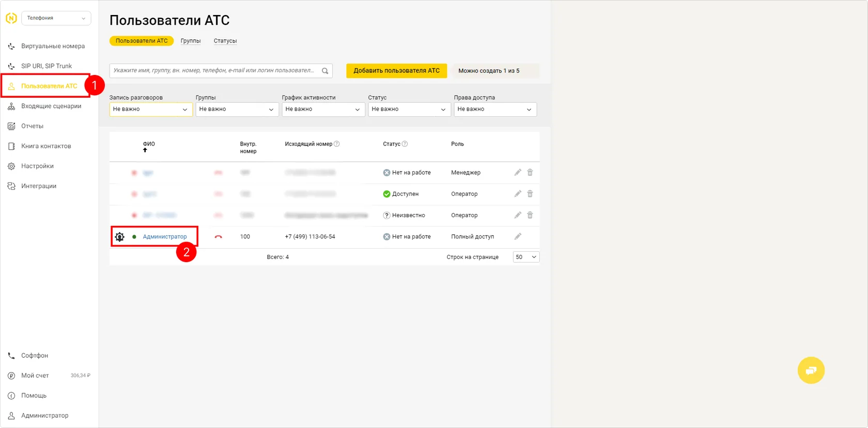Image resolution: width=868 pixels, height=428 pixels.
Task: Delete the Неизвестно operator row
Action: click(x=530, y=215)
